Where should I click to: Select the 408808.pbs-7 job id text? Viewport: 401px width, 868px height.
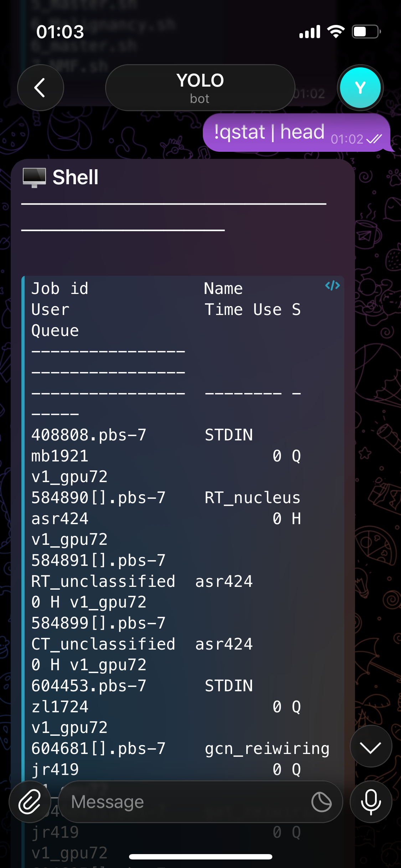pyautogui.click(x=88, y=435)
